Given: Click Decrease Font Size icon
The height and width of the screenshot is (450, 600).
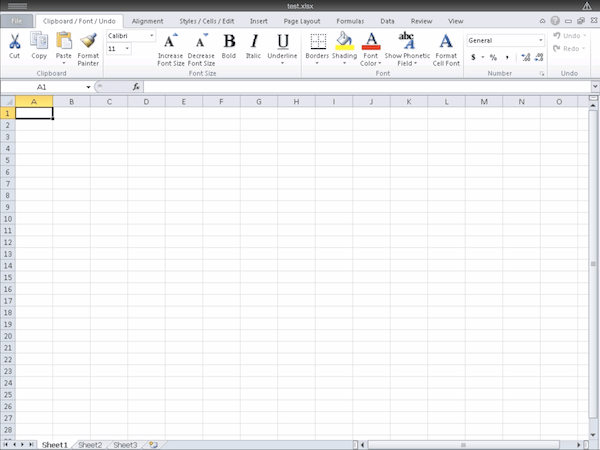Looking at the screenshot, I should pyautogui.click(x=201, y=41).
